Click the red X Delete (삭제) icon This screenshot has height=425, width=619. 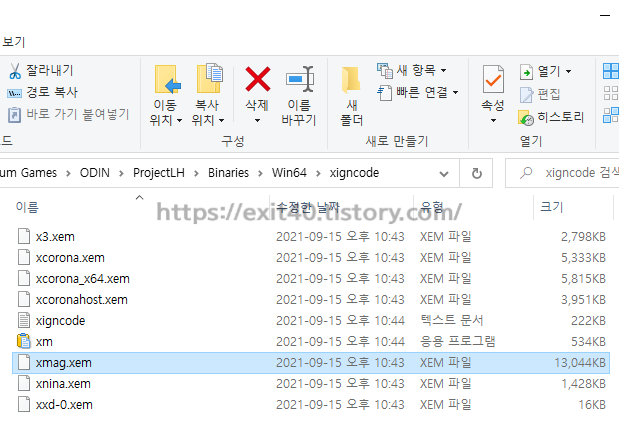[258, 79]
